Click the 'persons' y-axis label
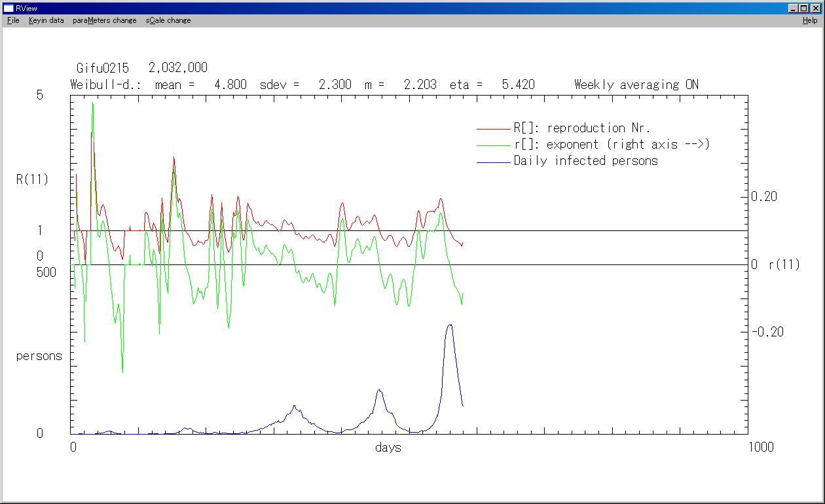 click(39, 356)
